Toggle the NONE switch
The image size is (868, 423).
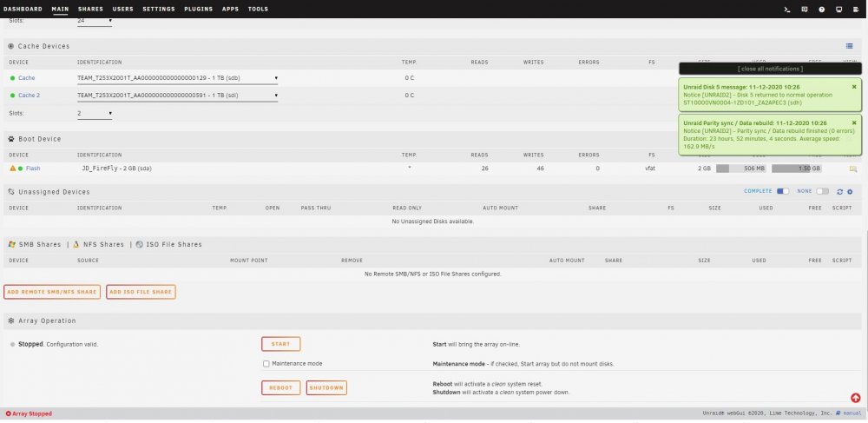coord(823,192)
